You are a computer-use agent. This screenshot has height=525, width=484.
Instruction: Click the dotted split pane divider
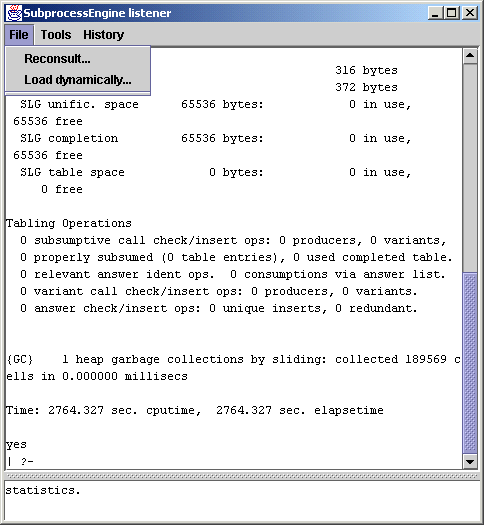[242, 476]
